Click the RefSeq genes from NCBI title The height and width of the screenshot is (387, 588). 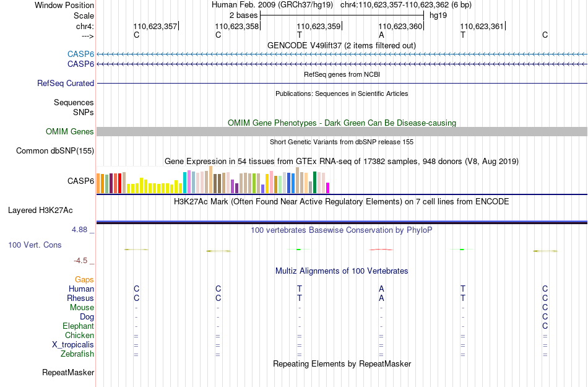coord(342,74)
